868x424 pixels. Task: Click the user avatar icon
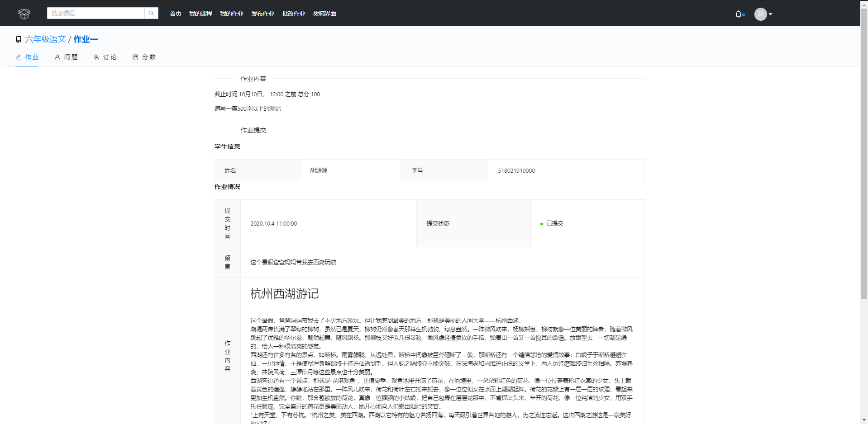(760, 14)
